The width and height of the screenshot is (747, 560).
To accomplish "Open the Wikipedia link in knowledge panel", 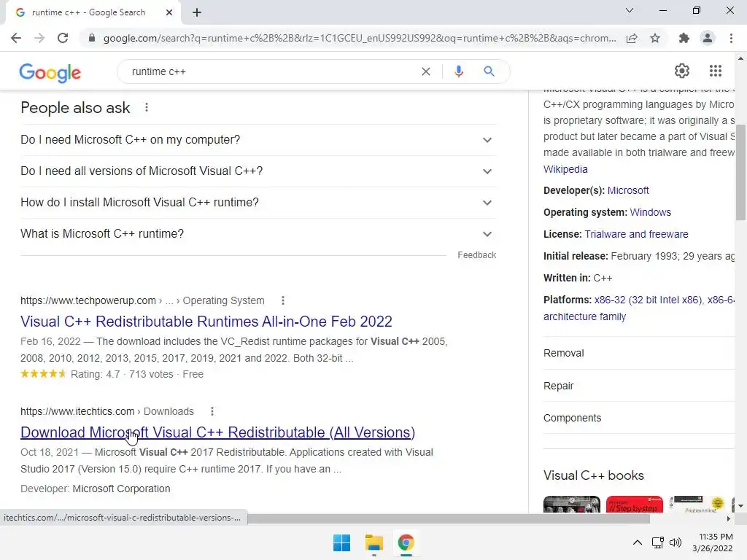I will 565,169.
